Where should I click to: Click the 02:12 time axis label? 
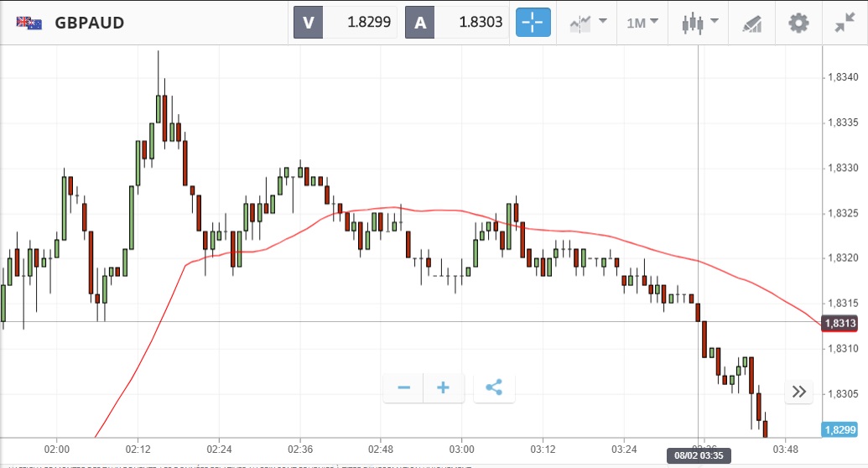tap(138, 450)
